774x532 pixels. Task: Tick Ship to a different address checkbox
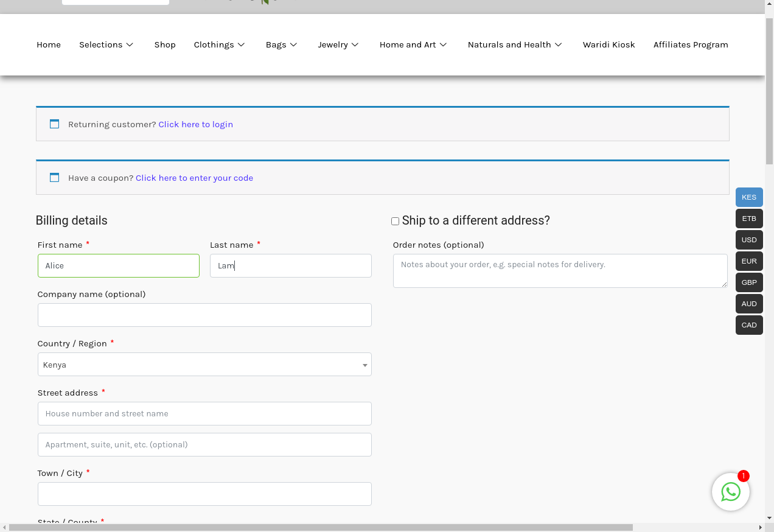(x=395, y=222)
